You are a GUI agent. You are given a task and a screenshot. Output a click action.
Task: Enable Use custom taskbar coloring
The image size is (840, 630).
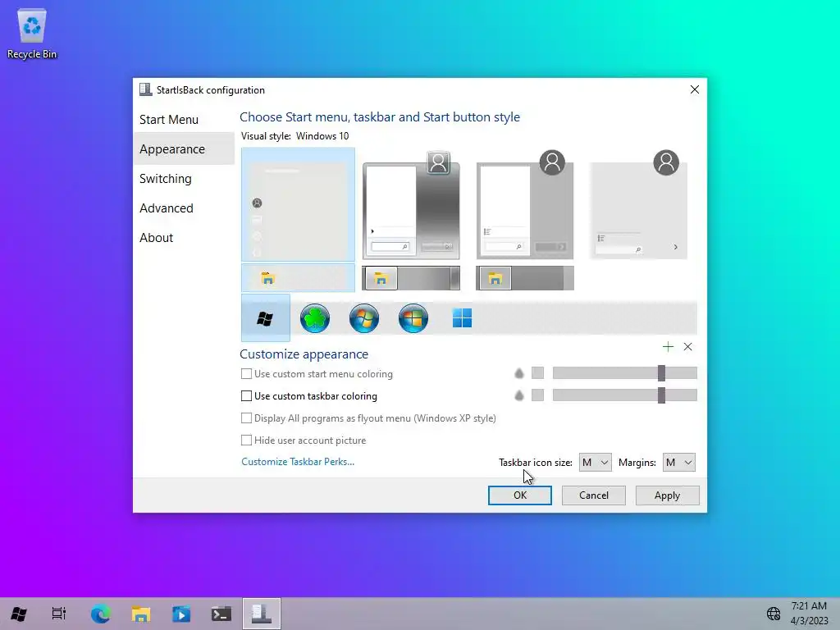pos(246,396)
